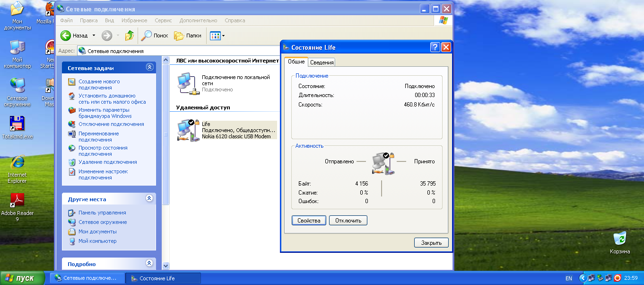644x285 pixels.
Task: Click the sidebar scrollbar up arrow
Action: click(x=165, y=60)
